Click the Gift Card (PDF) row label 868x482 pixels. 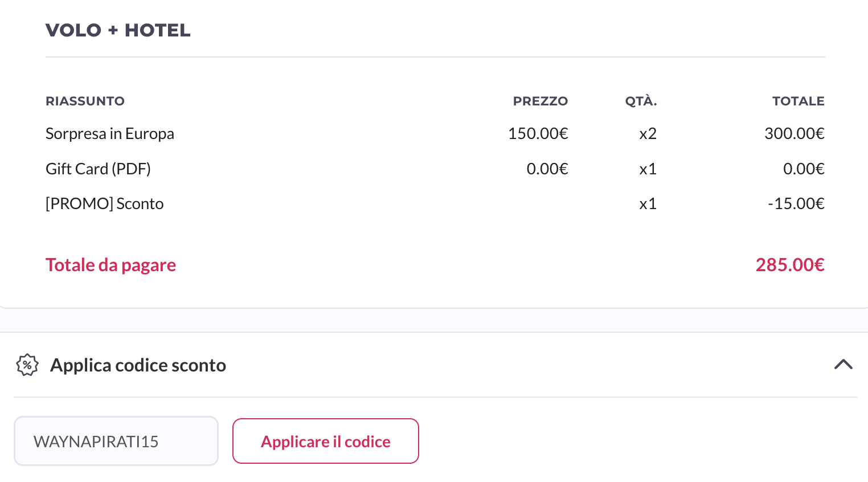98,169
